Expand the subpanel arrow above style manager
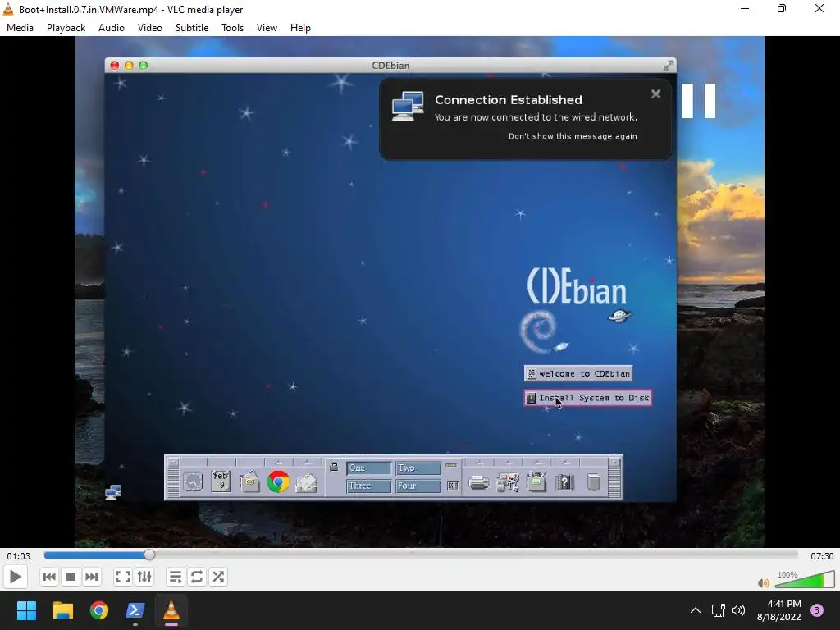840x630 pixels. [508, 463]
